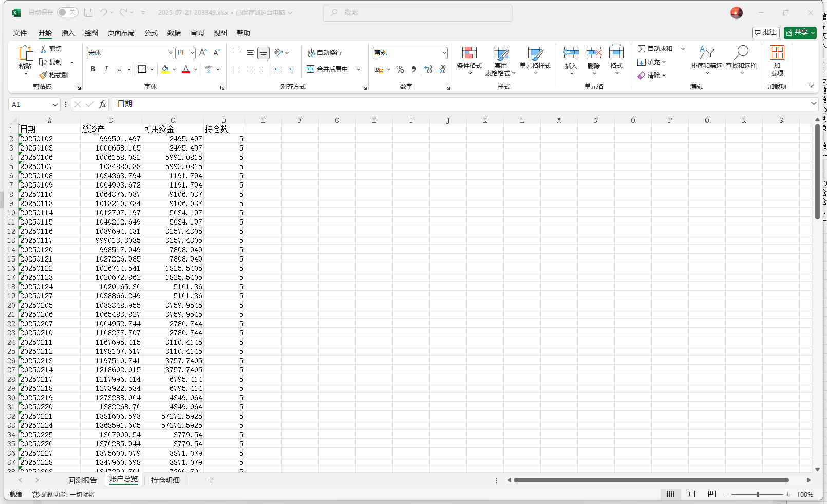Click the Find and Select magnifier icon
The width and height of the screenshot is (827, 504).
click(x=741, y=53)
